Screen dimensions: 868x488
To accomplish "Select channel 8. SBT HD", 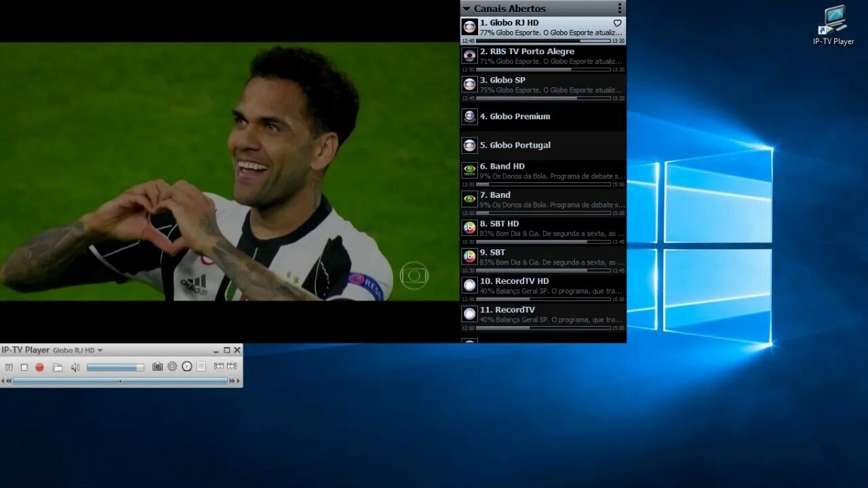I will click(x=543, y=231).
